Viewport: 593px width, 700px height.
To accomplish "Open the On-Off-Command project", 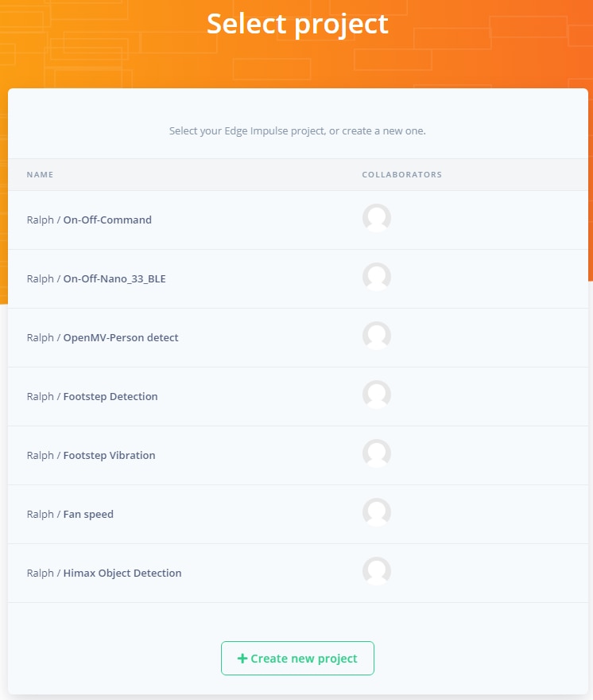I will click(107, 220).
